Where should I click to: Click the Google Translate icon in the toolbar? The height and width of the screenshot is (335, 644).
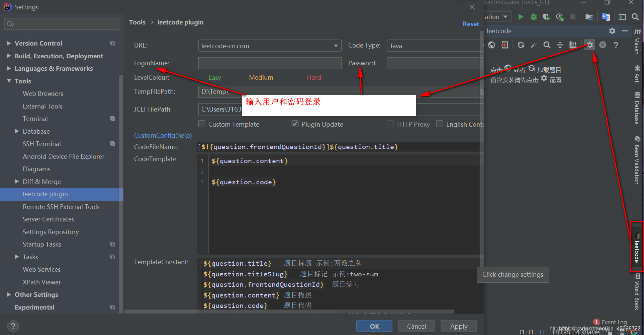[606, 17]
